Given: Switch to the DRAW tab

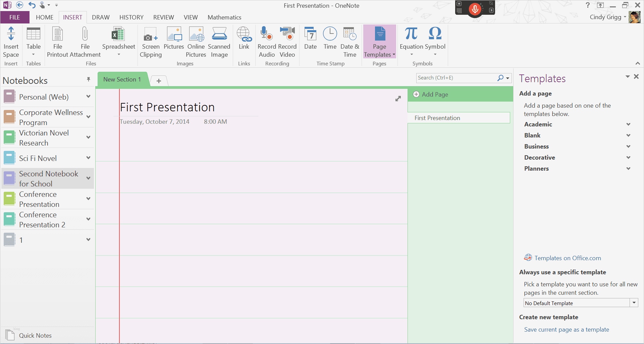Looking at the screenshot, I should coord(101,17).
